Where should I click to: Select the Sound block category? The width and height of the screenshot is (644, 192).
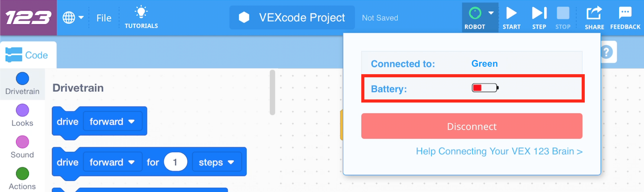coord(22,146)
